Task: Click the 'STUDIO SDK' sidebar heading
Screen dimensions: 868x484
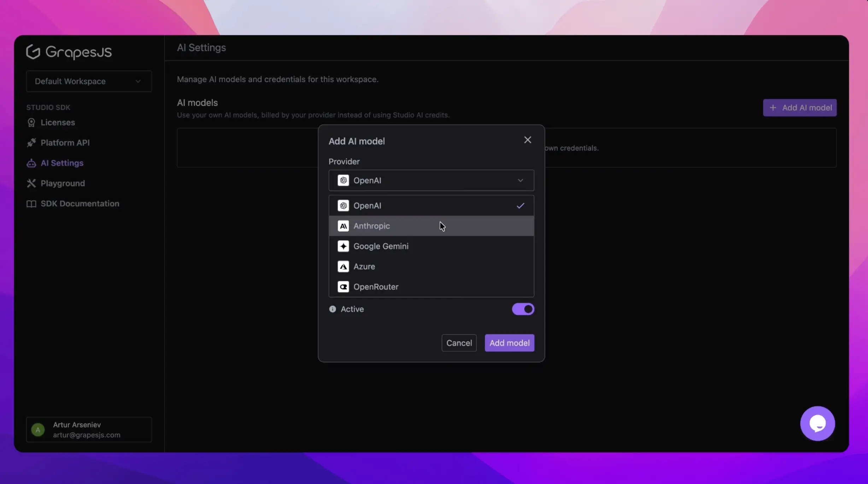Action: coord(48,107)
